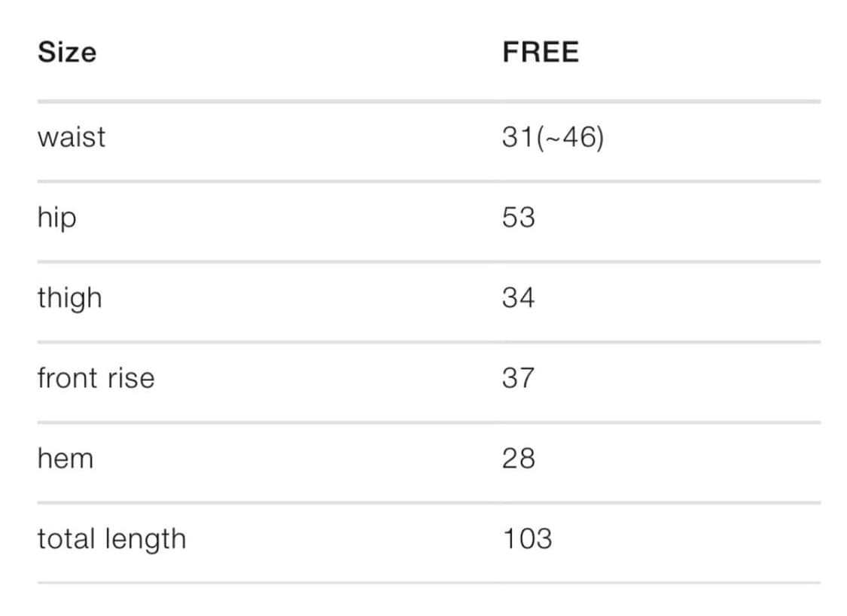
Task: Click the "hip" row label
Action: click(56, 218)
